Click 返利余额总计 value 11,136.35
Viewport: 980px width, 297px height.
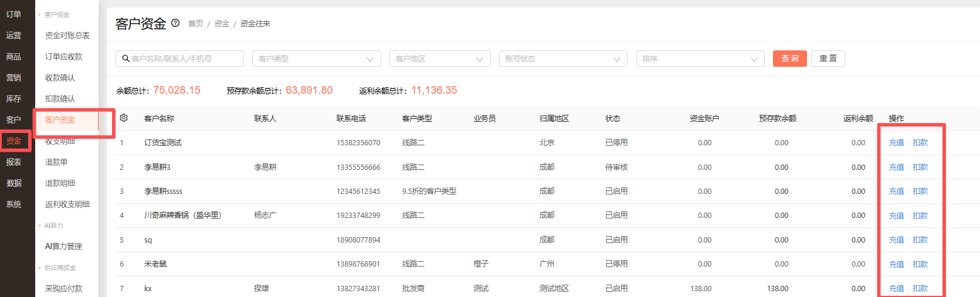(x=434, y=90)
